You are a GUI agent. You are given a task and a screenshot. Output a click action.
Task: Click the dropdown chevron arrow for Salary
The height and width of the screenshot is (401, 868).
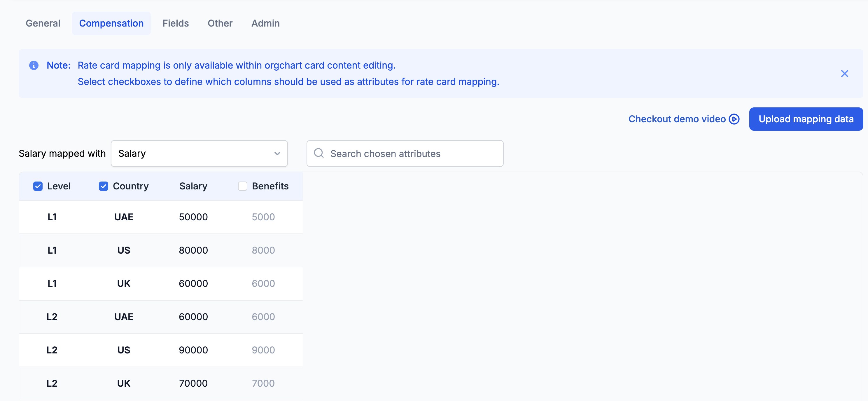[277, 154]
